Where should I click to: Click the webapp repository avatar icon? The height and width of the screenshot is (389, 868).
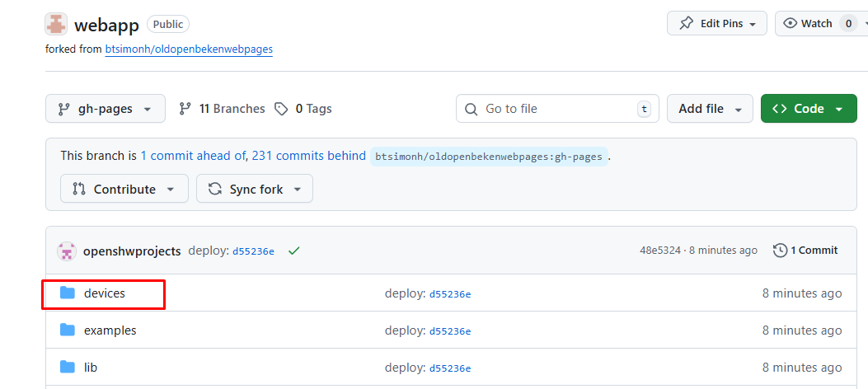tap(56, 25)
